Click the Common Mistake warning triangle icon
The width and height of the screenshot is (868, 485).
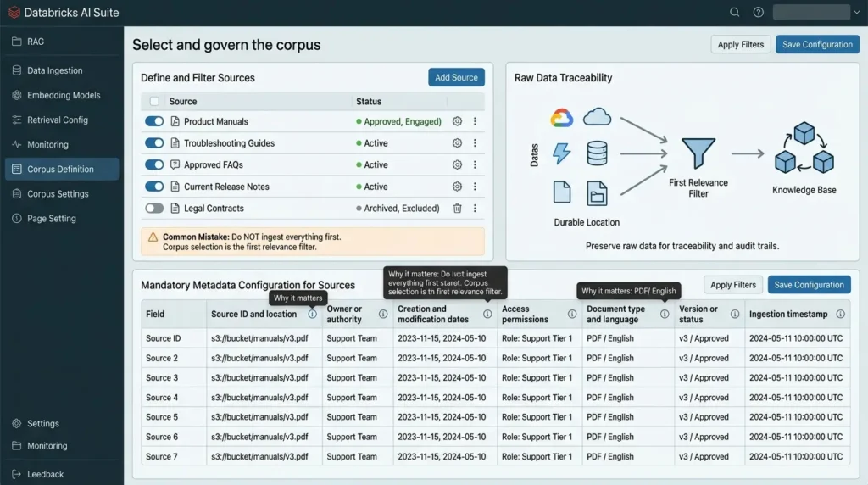point(153,237)
